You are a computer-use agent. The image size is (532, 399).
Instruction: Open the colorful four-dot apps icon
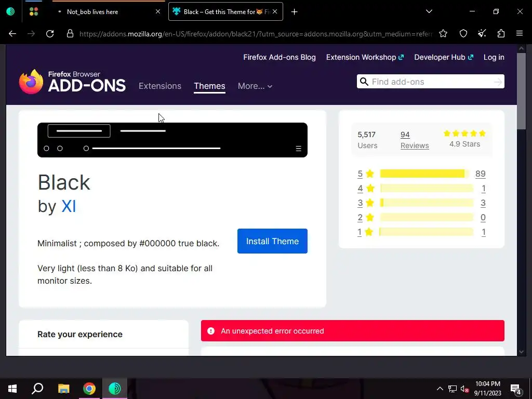[x=34, y=11]
